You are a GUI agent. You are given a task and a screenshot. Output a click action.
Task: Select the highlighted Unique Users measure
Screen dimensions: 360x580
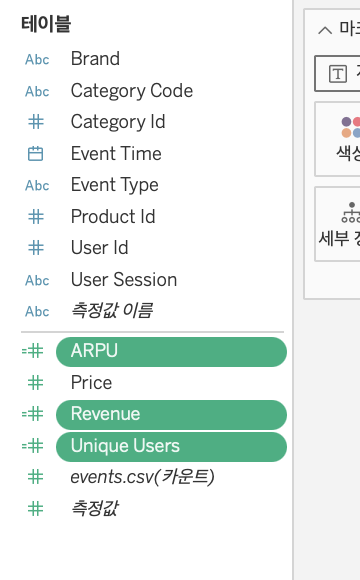(x=171, y=447)
